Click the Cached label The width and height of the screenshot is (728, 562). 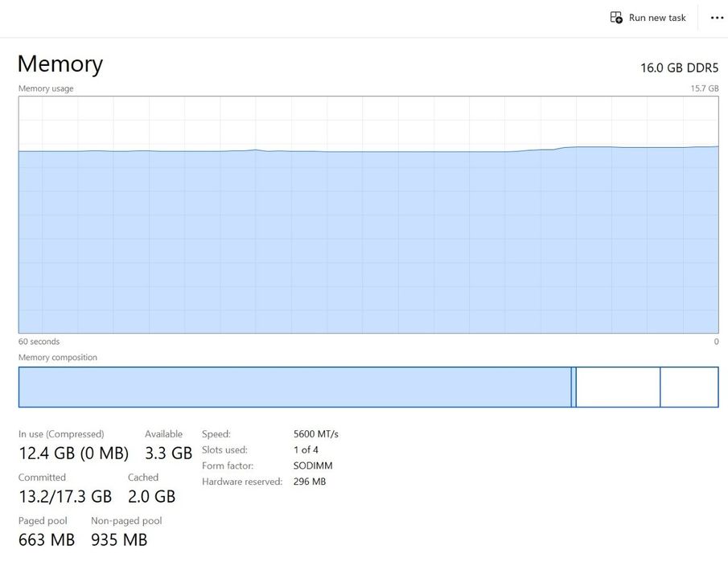(143, 477)
